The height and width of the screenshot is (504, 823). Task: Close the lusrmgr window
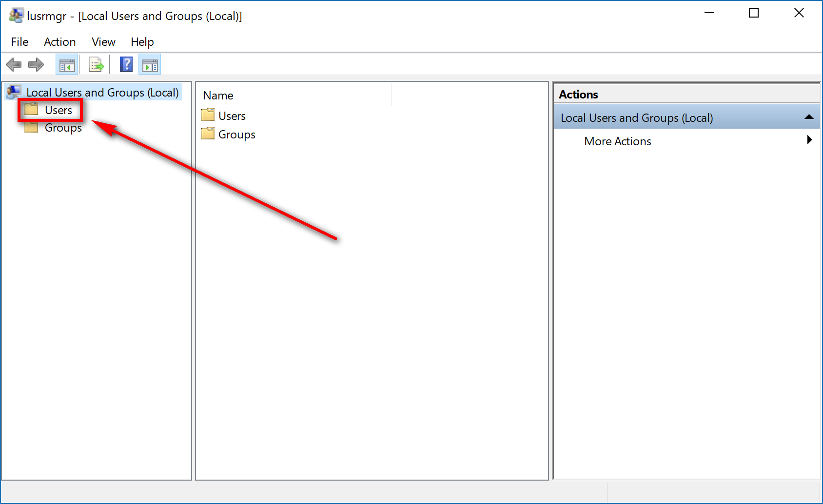(799, 13)
